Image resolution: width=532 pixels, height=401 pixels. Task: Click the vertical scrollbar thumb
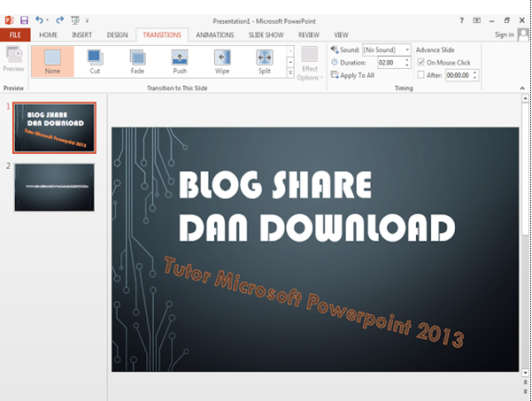525,168
